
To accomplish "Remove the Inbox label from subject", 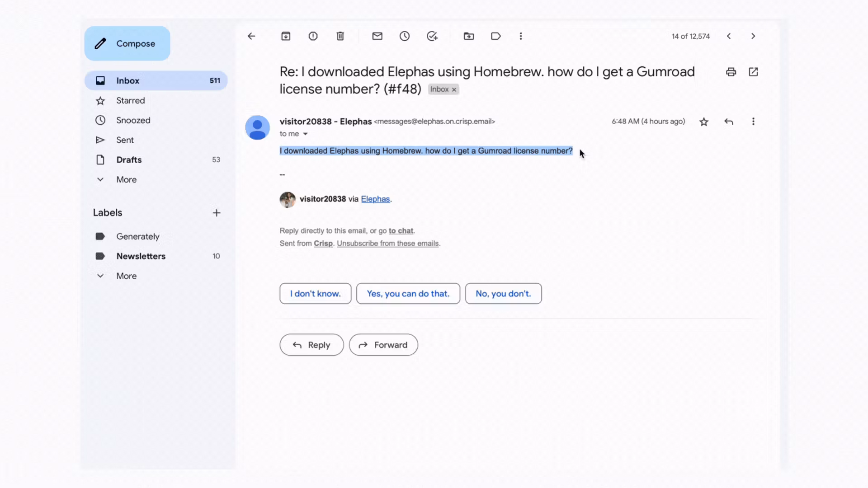I will click(454, 89).
